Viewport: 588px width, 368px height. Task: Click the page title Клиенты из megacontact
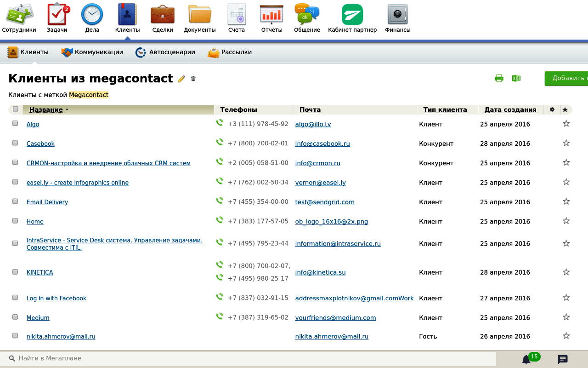coord(90,78)
